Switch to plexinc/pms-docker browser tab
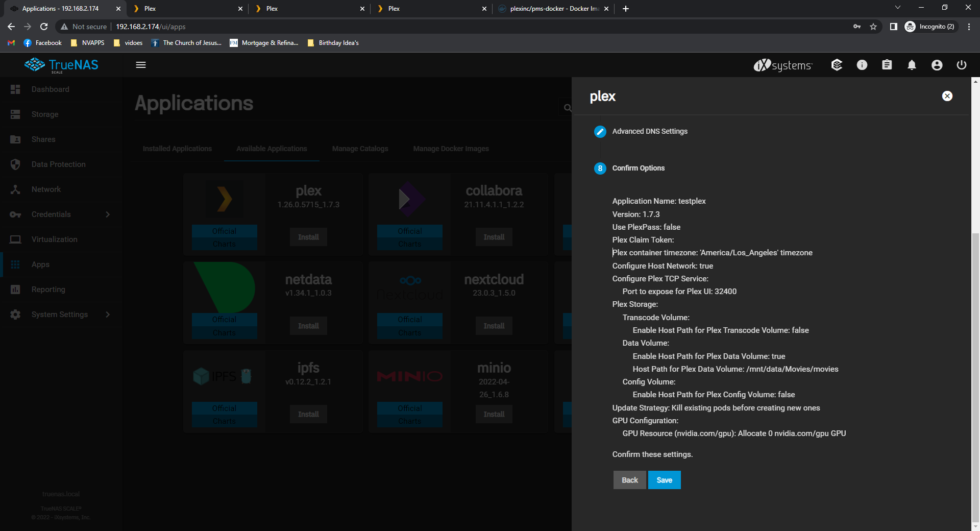Image resolution: width=980 pixels, height=531 pixels. [x=554, y=9]
